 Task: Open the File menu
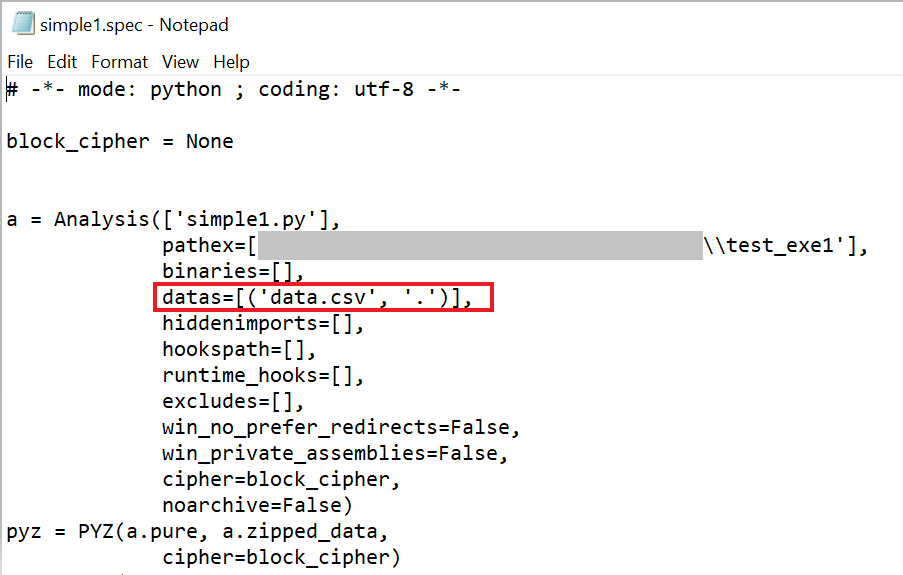pyautogui.click(x=20, y=62)
